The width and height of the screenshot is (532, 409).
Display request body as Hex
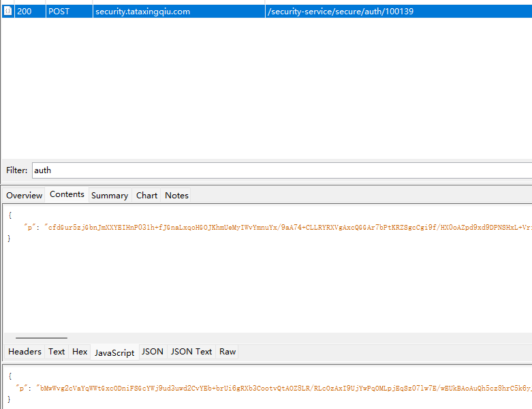coord(80,352)
